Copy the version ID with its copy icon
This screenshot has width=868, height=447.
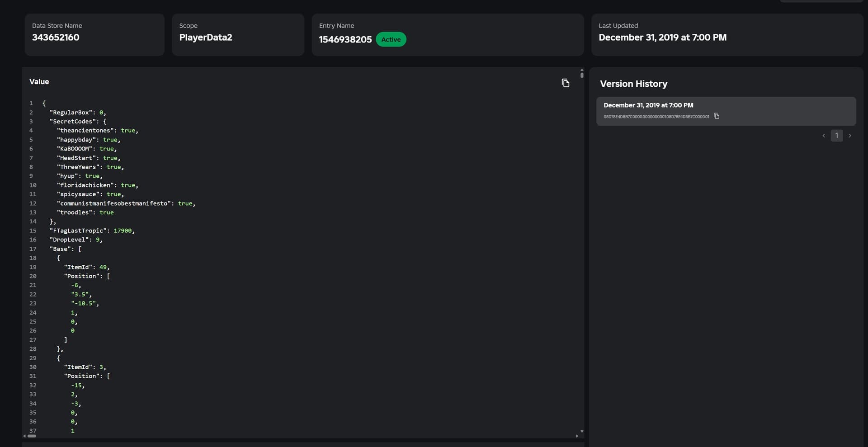point(717,116)
